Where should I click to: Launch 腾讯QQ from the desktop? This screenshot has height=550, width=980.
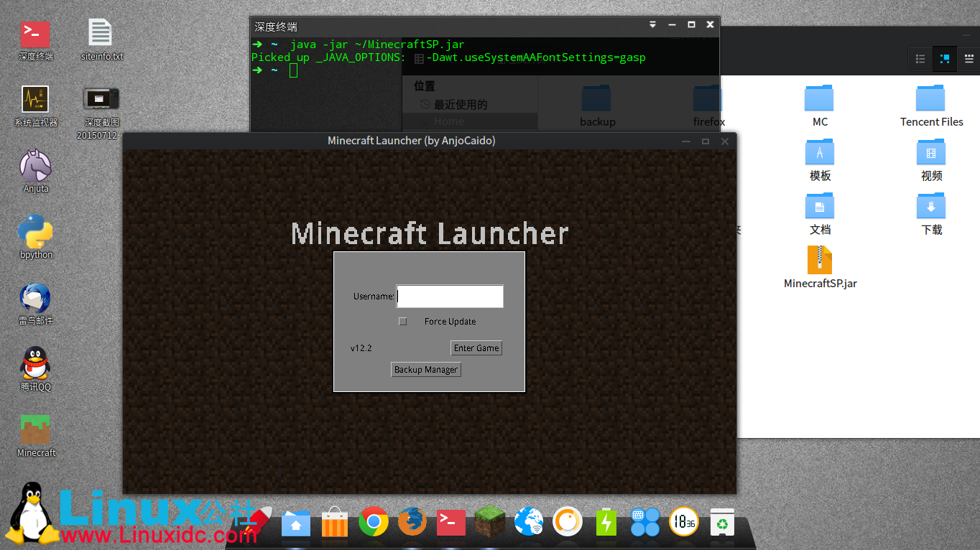(x=36, y=370)
